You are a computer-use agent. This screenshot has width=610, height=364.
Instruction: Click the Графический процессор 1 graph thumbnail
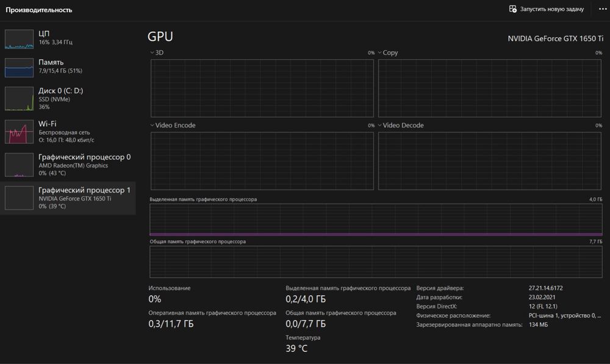tap(19, 198)
